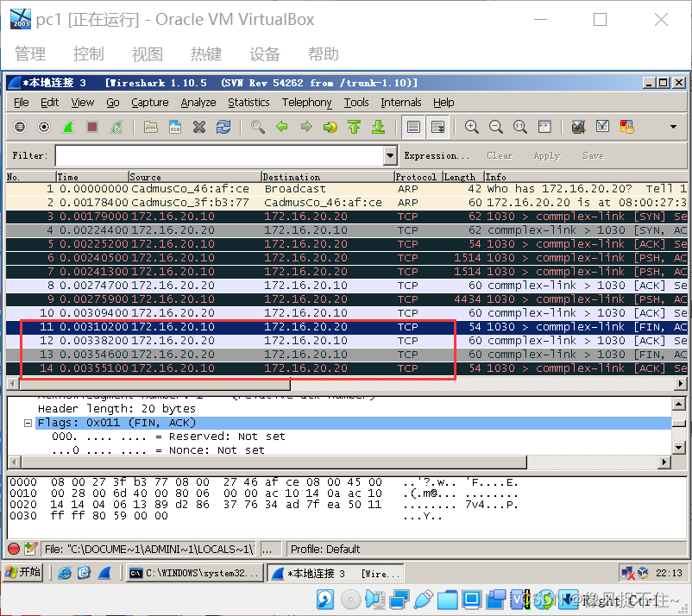Jump to the last packet icon
The height and width of the screenshot is (616, 692).
point(378,127)
